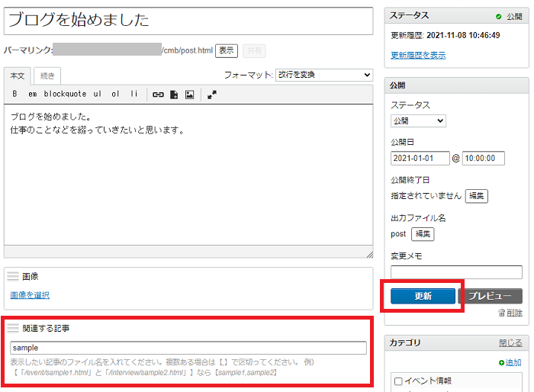Click the 公開日 date field 2021-01-01
Screen dimensions: 534x392
click(x=420, y=159)
